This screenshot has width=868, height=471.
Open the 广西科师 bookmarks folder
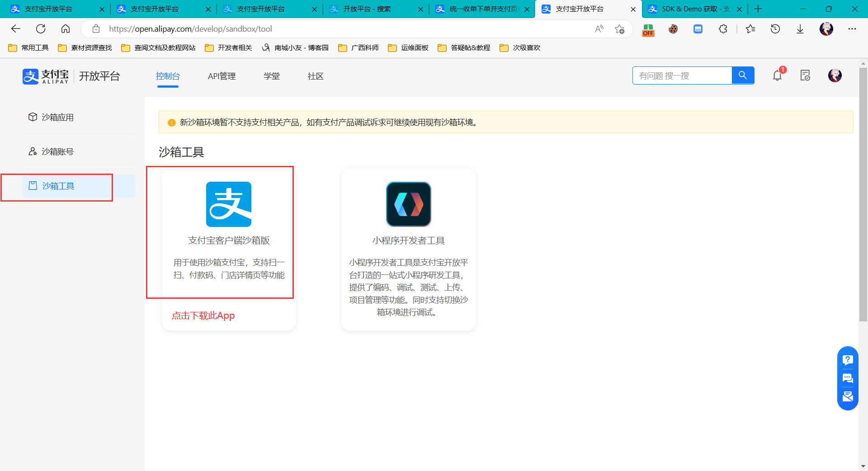359,48
